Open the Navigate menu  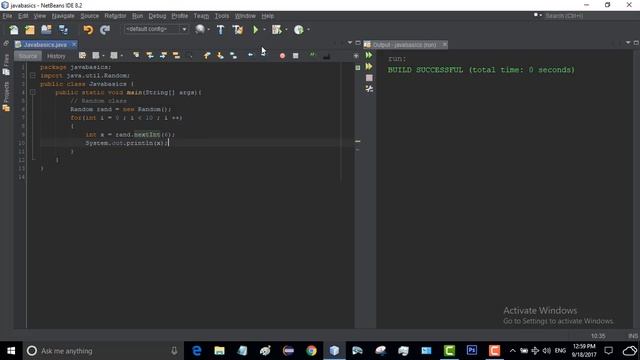[63, 16]
